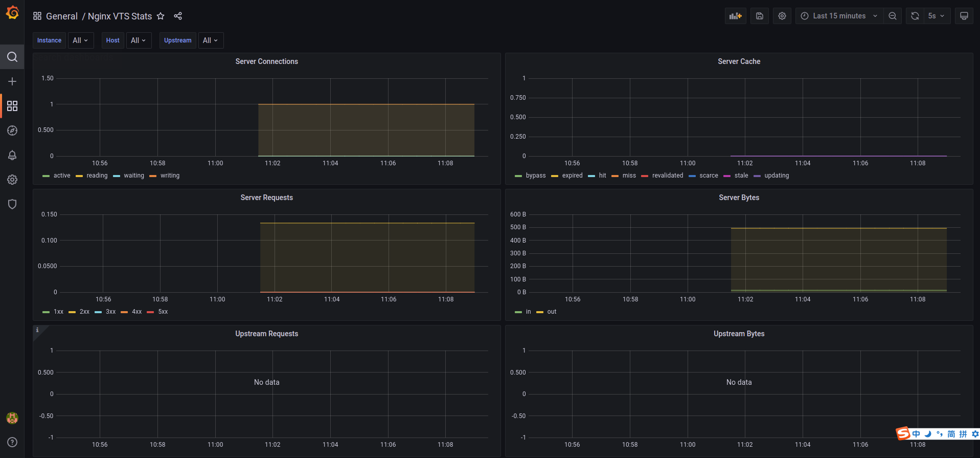980x458 pixels.
Task: Open the Server Requests panel title menu
Action: point(267,198)
